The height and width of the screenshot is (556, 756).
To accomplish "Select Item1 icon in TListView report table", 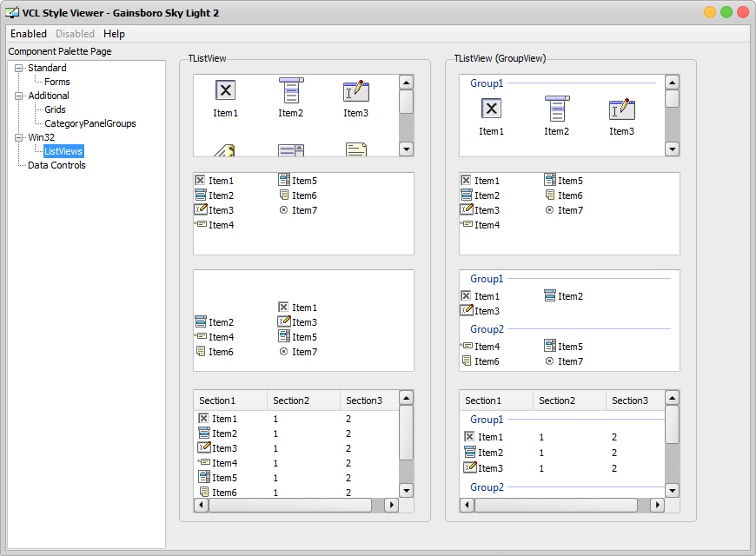I will click(x=203, y=418).
